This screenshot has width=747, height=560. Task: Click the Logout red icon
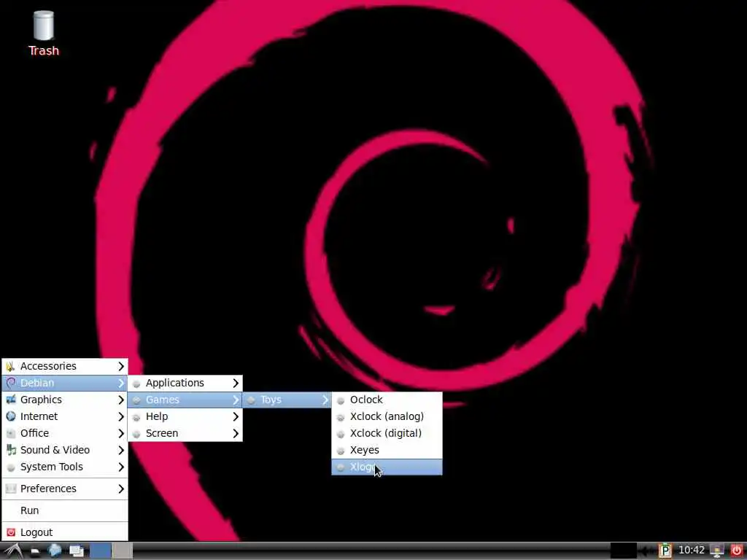point(11,532)
